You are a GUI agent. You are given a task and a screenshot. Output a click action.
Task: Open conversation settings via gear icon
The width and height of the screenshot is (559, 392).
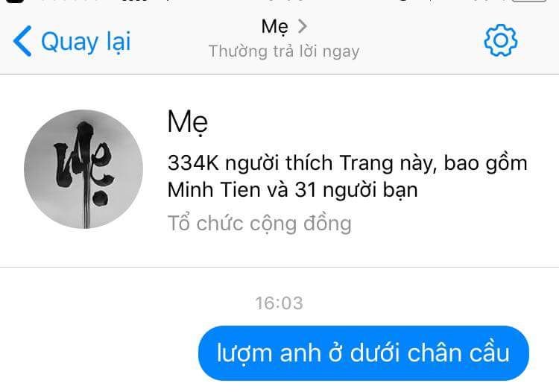[x=501, y=40]
